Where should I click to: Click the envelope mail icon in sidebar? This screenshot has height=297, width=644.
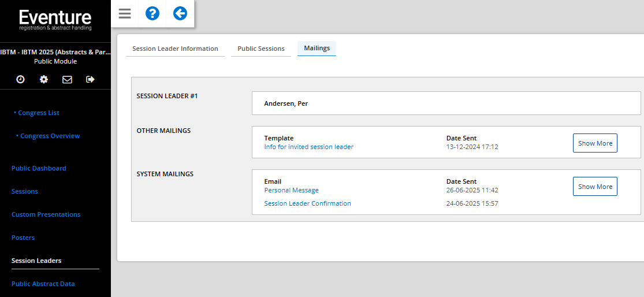click(x=67, y=79)
